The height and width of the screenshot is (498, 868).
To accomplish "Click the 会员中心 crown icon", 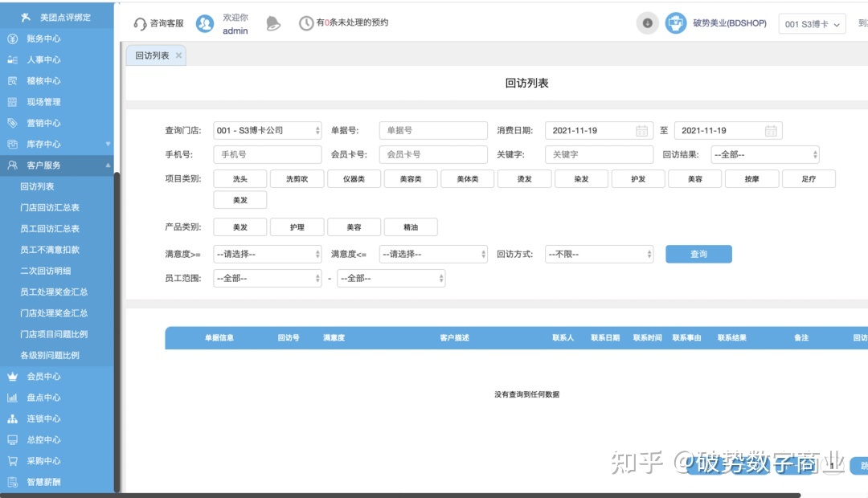I will (x=12, y=376).
